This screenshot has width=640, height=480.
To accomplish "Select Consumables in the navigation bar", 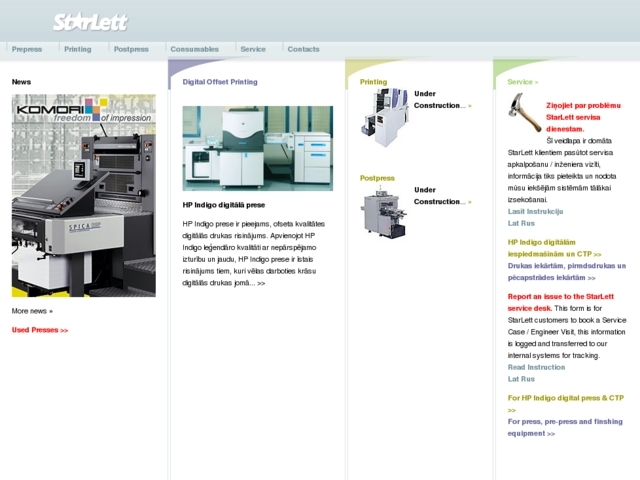I will (x=194, y=49).
